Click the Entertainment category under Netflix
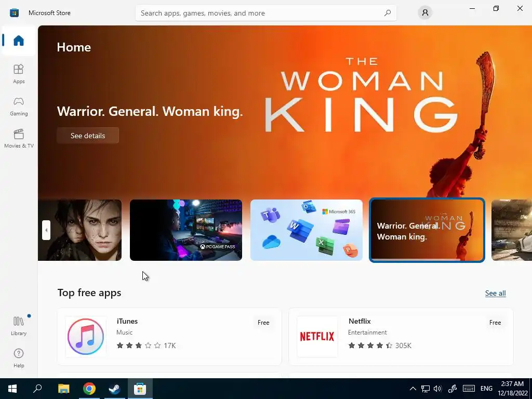 coord(367,332)
